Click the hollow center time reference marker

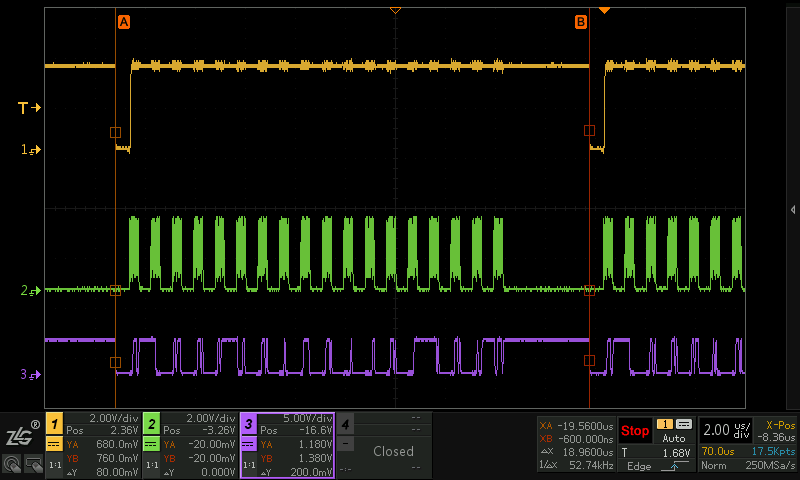pyautogui.click(x=395, y=10)
